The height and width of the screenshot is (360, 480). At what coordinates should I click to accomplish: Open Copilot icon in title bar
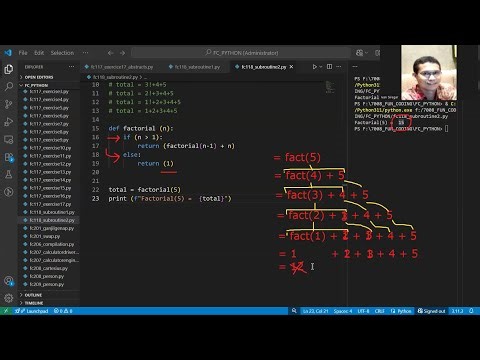(359, 53)
